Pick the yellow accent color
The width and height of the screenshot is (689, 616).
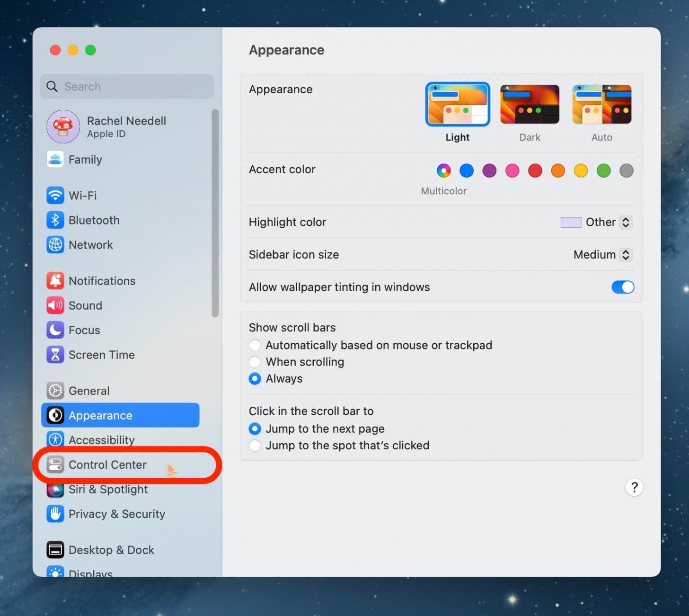pos(581,170)
